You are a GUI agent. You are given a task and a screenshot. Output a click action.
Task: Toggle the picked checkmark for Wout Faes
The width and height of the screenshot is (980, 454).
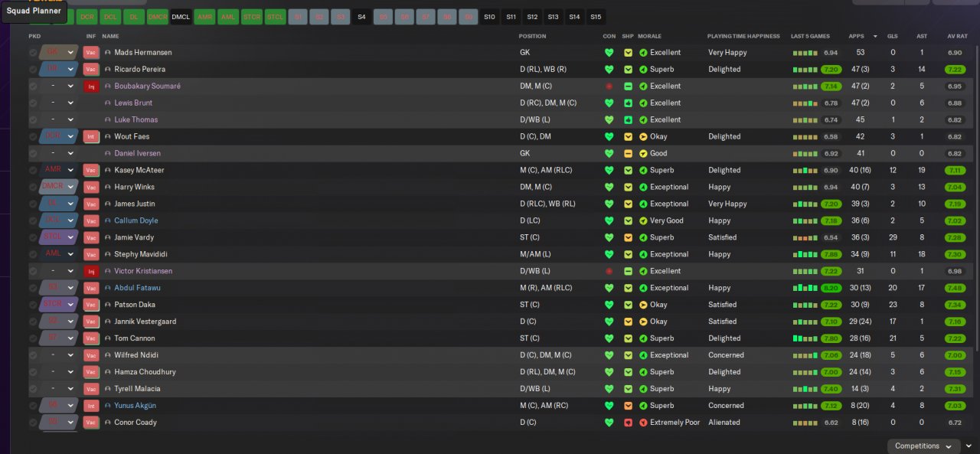[33, 137]
